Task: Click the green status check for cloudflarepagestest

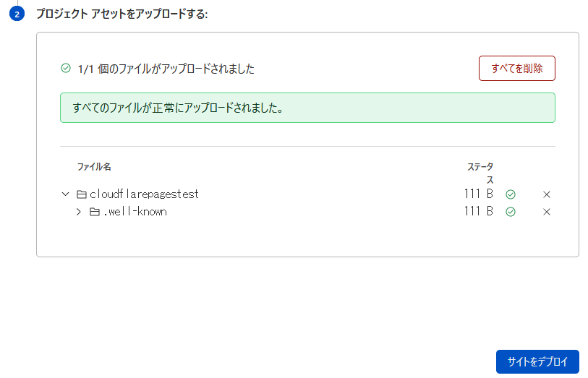Action: [511, 194]
